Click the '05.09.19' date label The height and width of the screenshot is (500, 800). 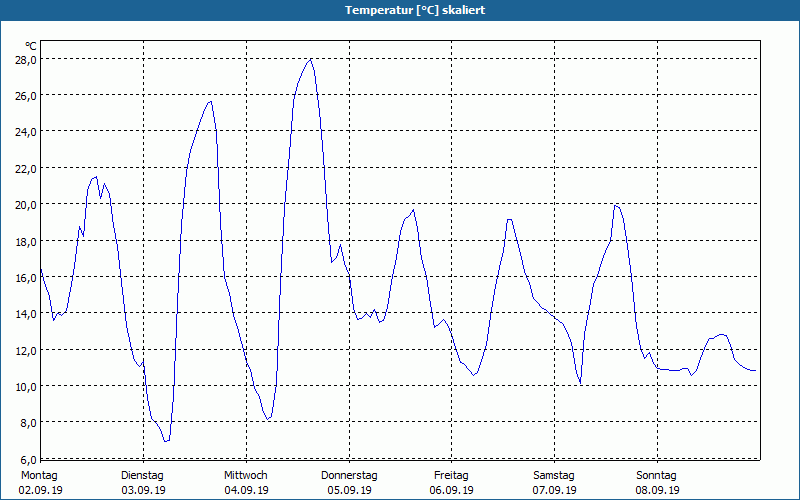349,490
